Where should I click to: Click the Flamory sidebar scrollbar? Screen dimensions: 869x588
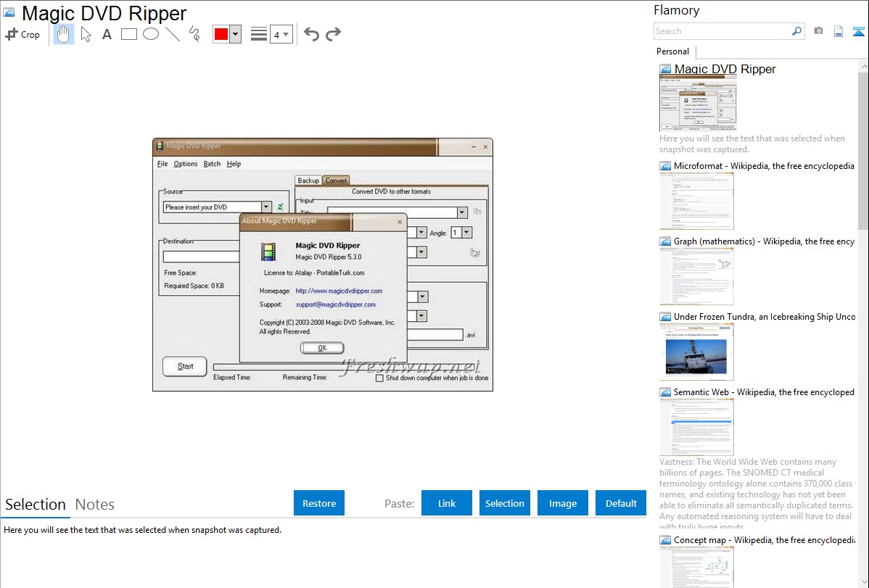pos(863,150)
